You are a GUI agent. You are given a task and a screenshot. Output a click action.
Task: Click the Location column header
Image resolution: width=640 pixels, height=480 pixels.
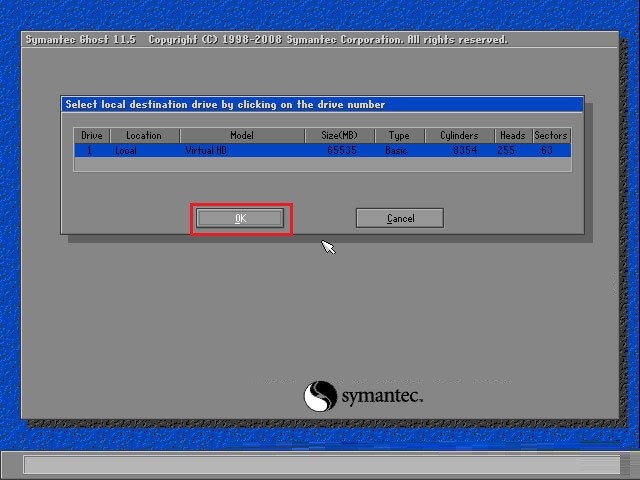pos(143,135)
